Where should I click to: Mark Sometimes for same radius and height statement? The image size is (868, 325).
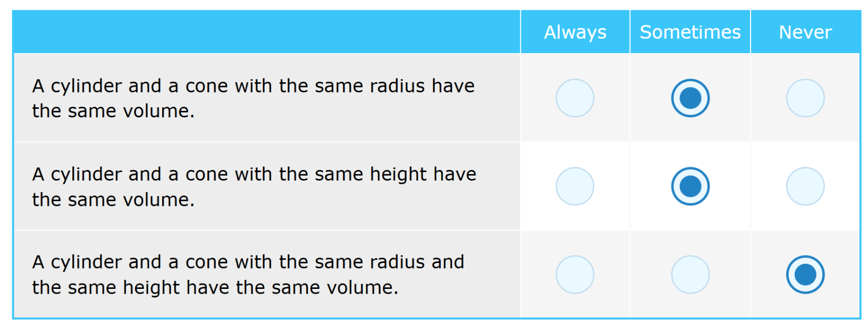(690, 275)
